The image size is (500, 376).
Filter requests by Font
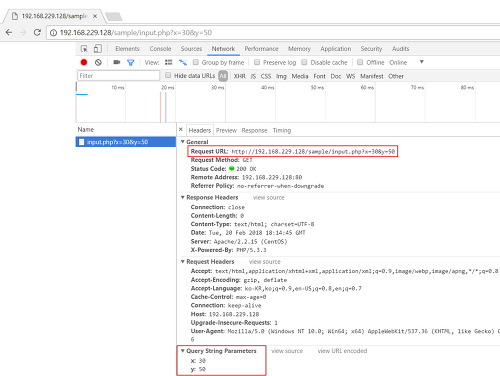point(319,76)
